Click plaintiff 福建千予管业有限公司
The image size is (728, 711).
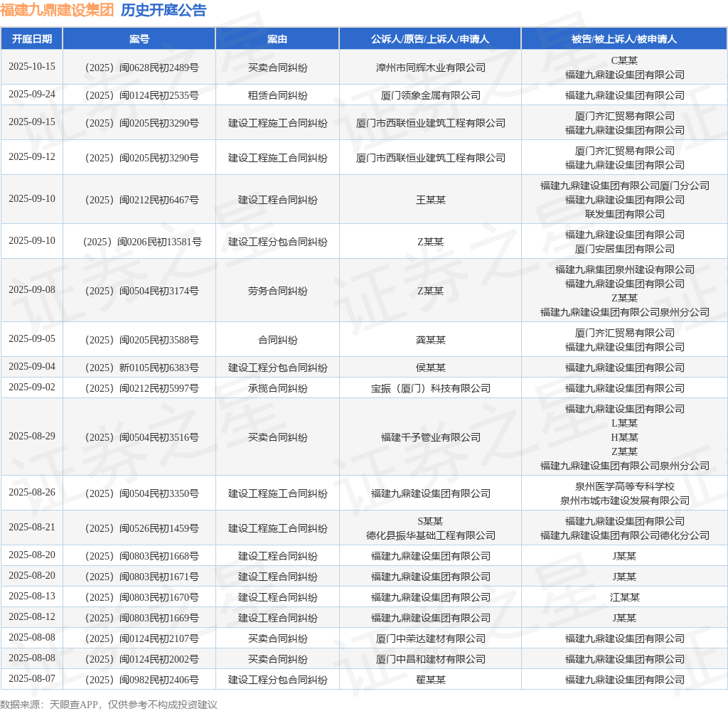pyautogui.click(x=430, y=438)
